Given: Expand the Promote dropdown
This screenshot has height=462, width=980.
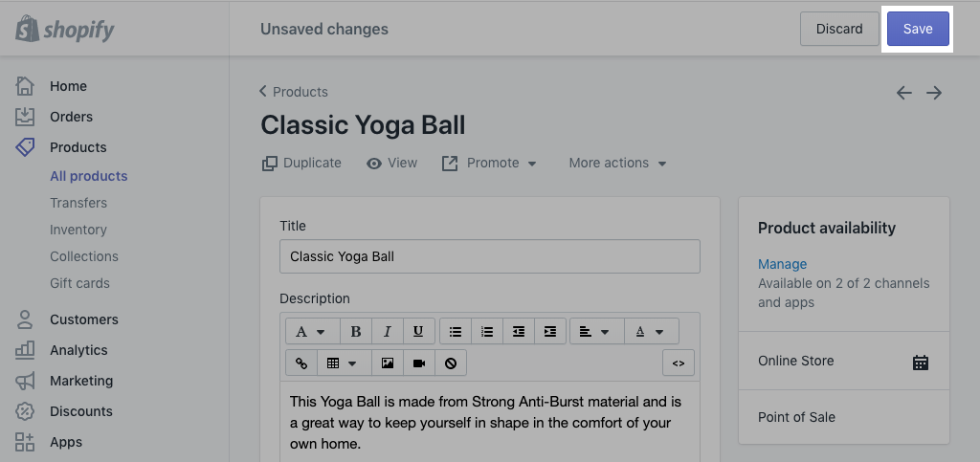Looking at the screenshot, I should coord(489,164).
